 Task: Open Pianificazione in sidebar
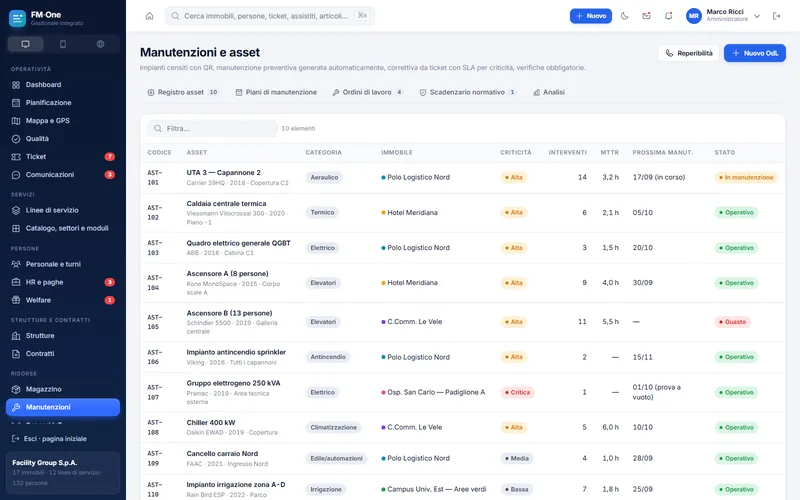(63, 103)
